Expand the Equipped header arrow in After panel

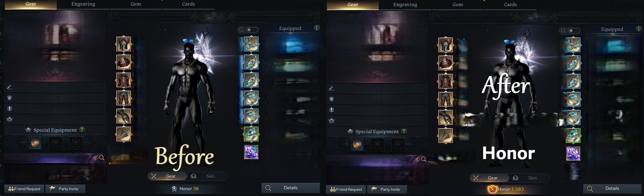click(x=612, y=34)
